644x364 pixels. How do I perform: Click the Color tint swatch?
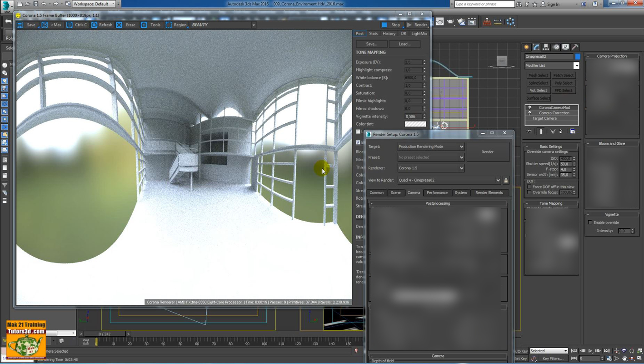point(415,124)
